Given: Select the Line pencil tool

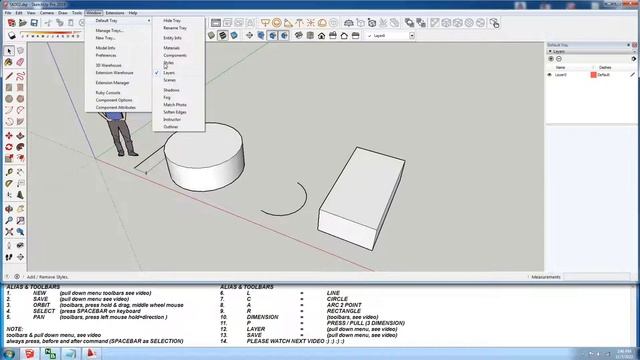Looking at the screenshot, I should (x=9, y=76).
